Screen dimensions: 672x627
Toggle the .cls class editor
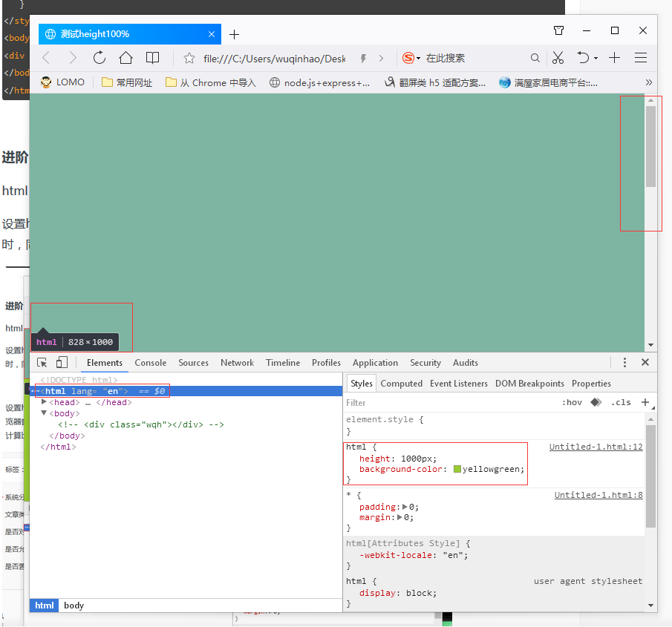tap(621, 403)
